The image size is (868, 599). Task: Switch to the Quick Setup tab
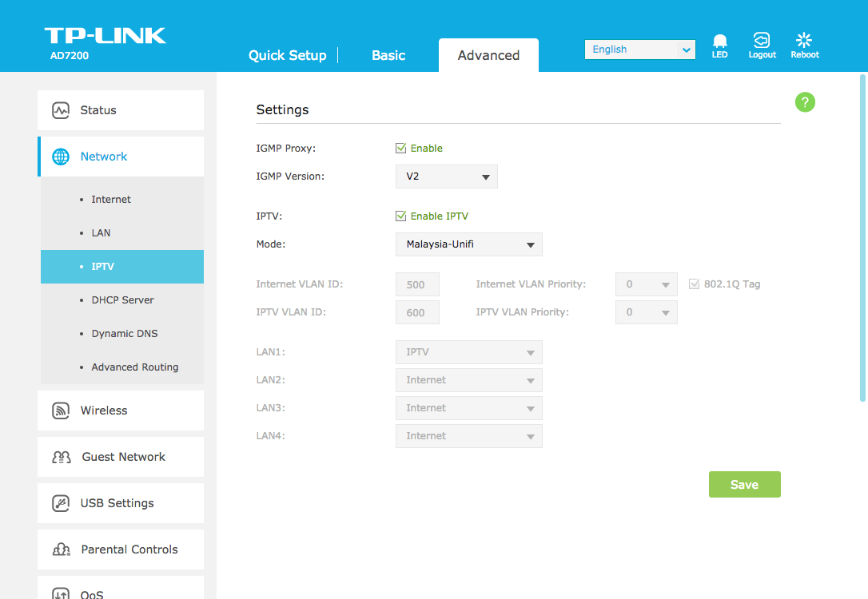pyautogui.click(x=287, y=55)
